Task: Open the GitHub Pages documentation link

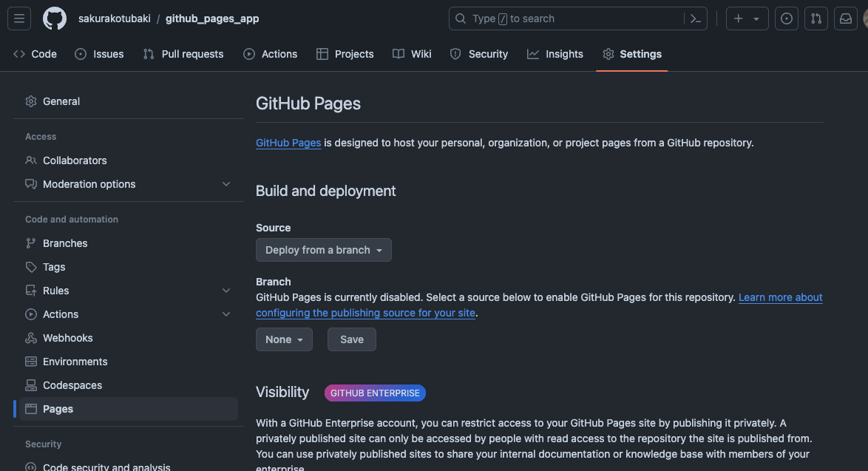Action: (x=288, y=143)
